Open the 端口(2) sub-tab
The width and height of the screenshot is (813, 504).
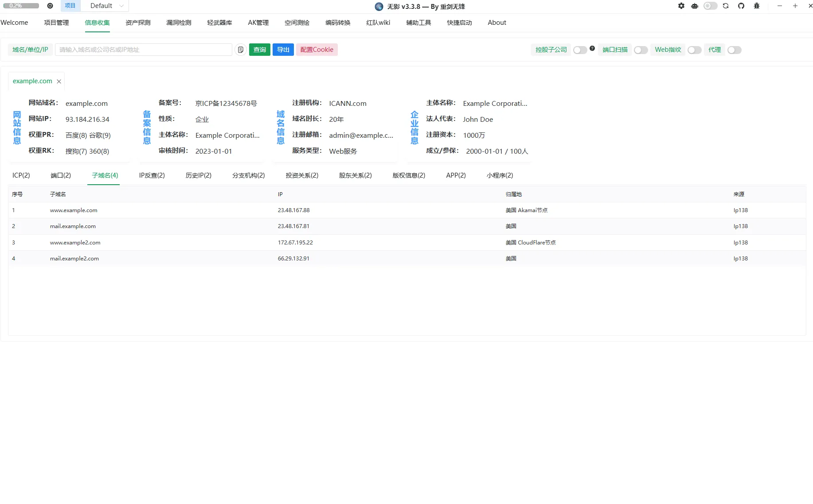(x=61, y=175)
